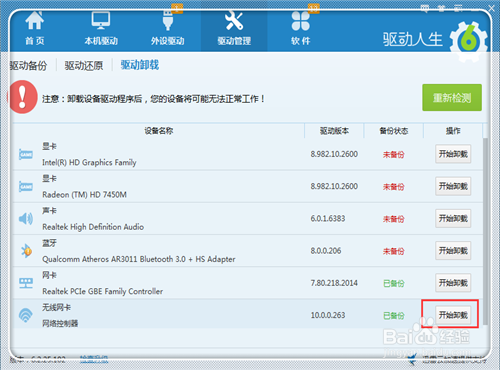Open 本机驱动 monitor icon
This screenshot has width=500, height=370.
click(101, 21)
